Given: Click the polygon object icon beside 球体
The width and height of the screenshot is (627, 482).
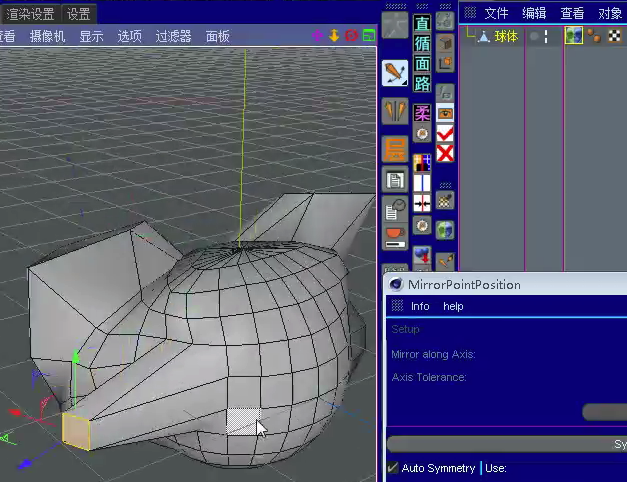Looking at the screenshot, I should (484, 37).
